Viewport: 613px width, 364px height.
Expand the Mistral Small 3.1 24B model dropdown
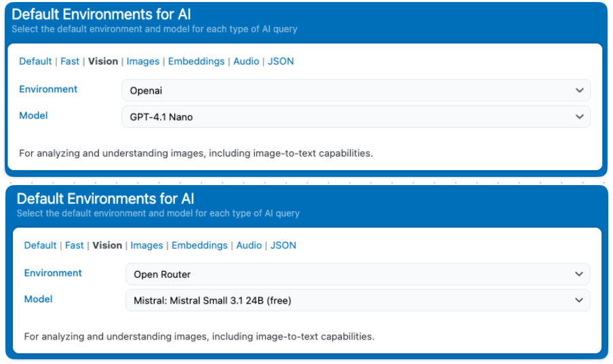pos(357,300)
